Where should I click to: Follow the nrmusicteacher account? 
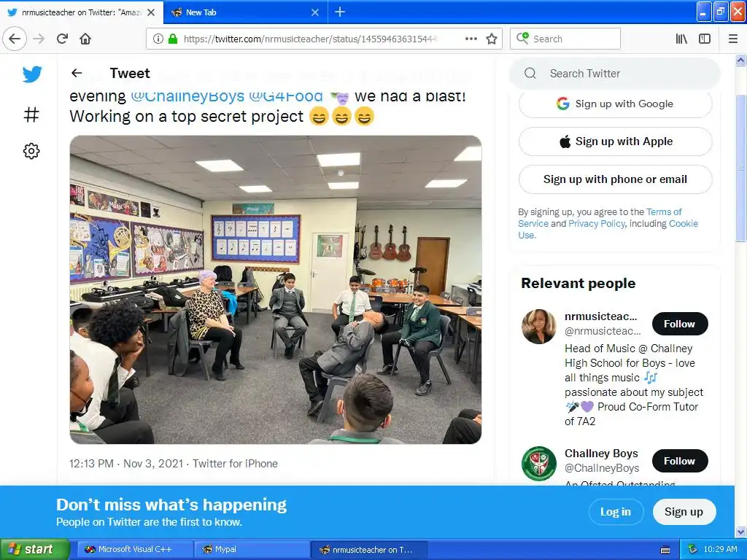tap(679, 324)
